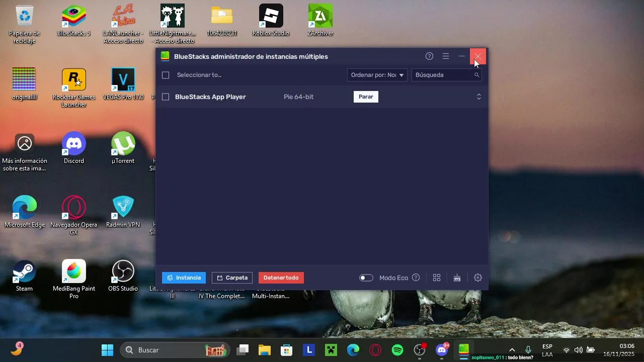Open the Discord taskbar icon
Screen dimensions: 644x362
(x=442, y=350)
